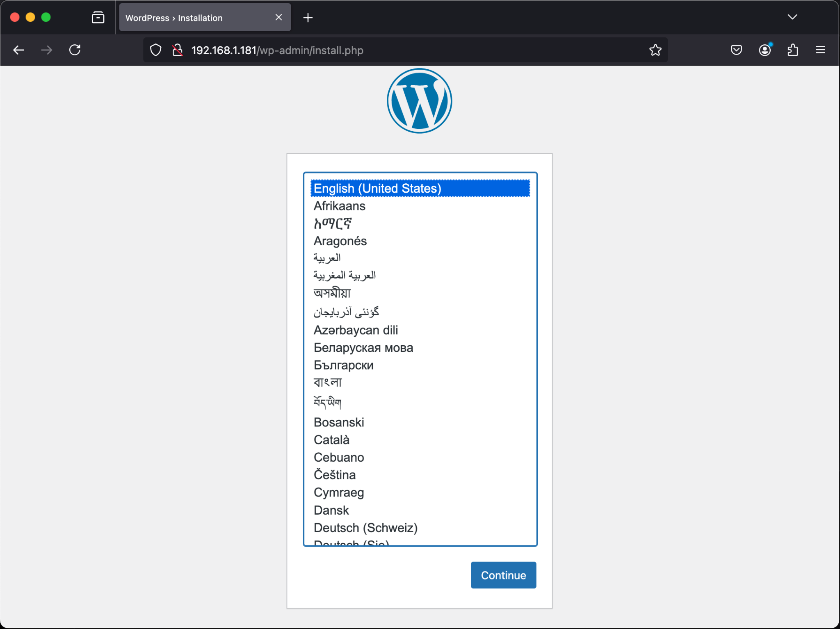The image size is (840, 629).
Task: Choose Dansk as the installation language
Action: tap(331, 510)
